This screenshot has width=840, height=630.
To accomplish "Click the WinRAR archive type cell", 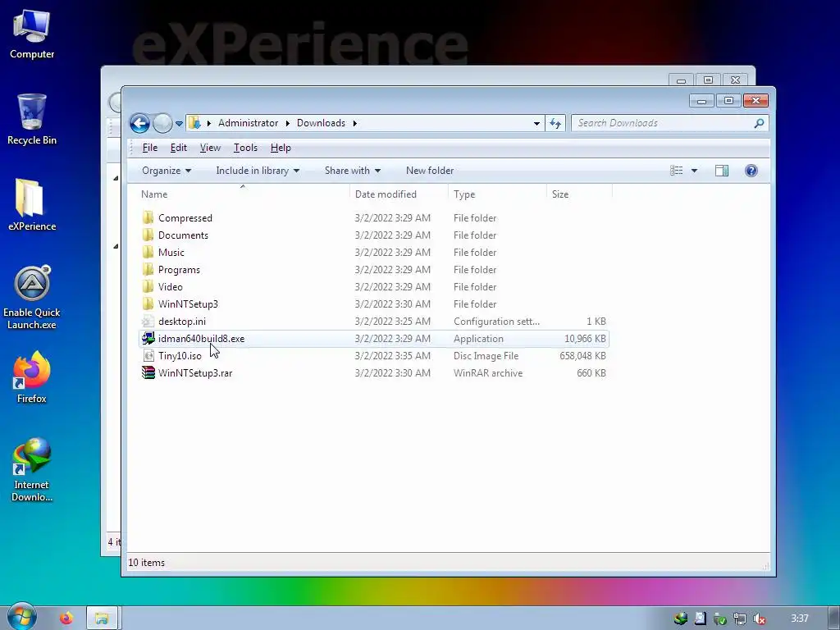I will point(488,373).
